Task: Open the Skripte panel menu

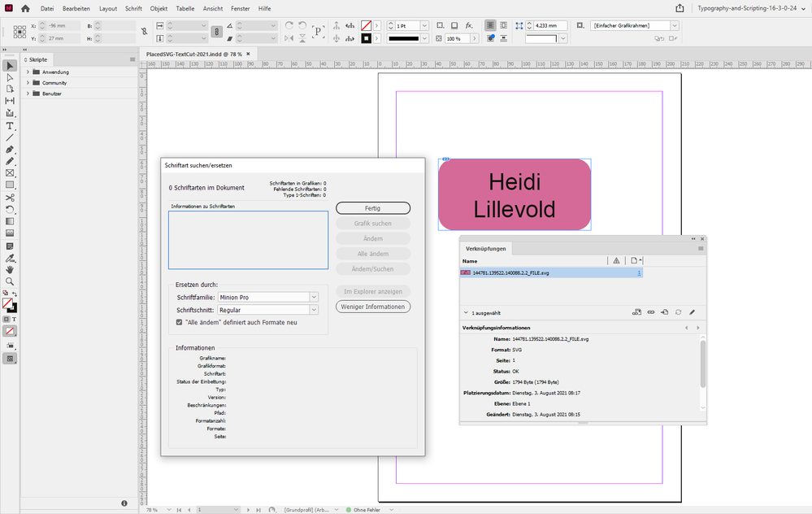Action: (x=132, y=59)
